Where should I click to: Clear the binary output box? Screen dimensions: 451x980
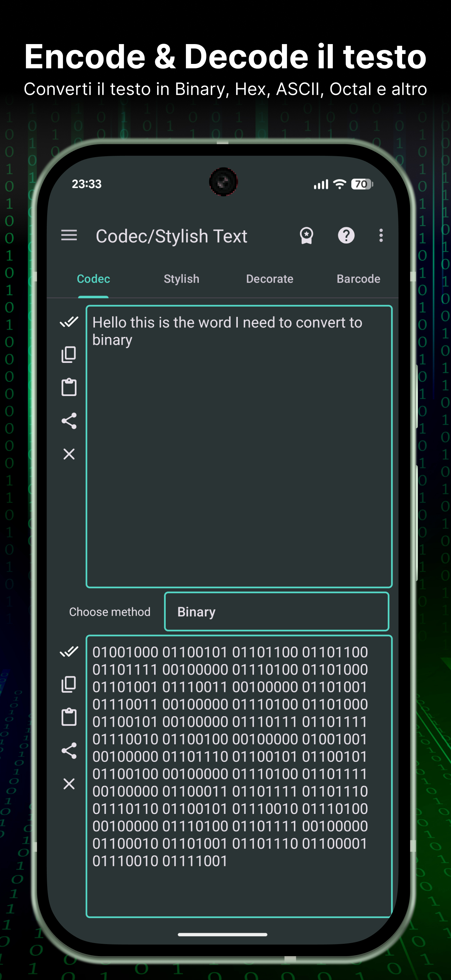69,784
